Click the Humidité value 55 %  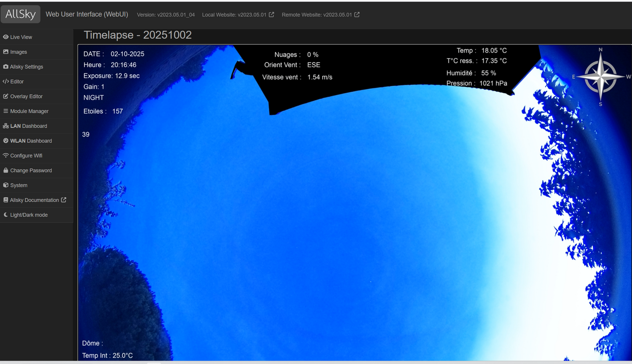(x=489, y=73)
